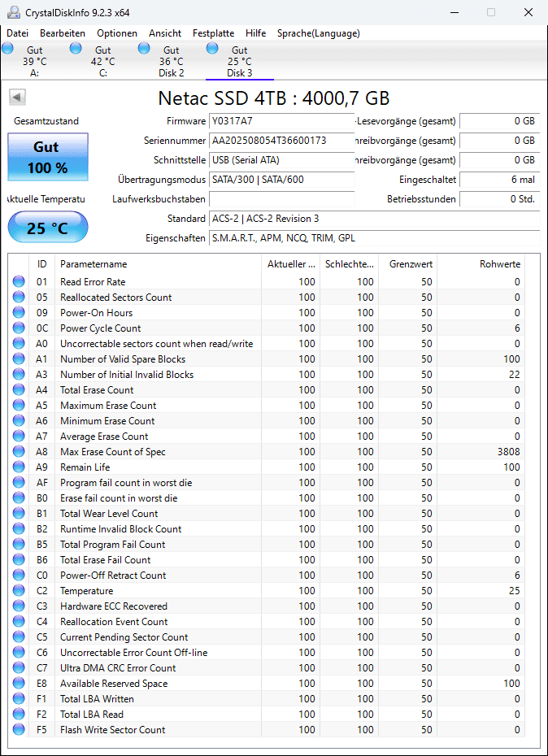Open the Hilfe menu
Screen dimensions: 548x756
coord(255,33)
